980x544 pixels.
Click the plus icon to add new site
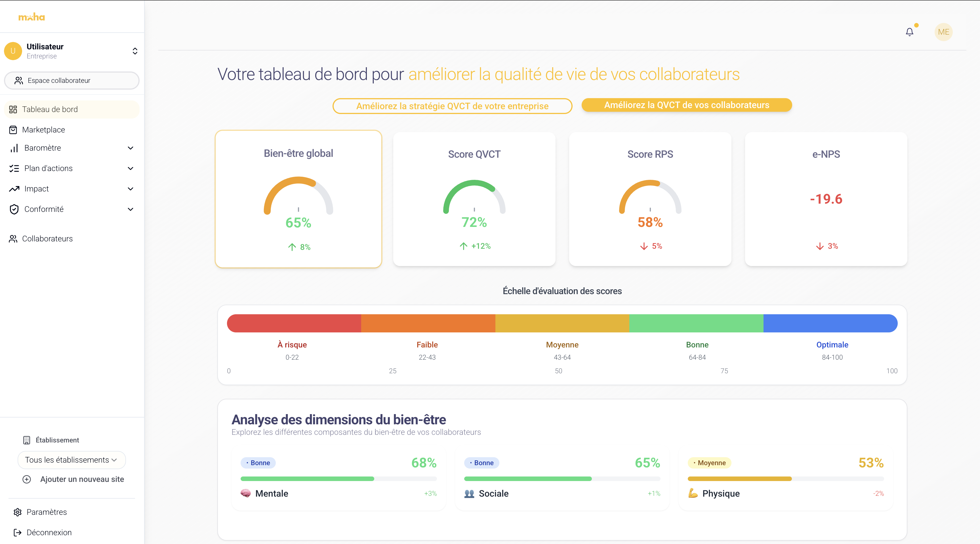(x=27, y=479)
